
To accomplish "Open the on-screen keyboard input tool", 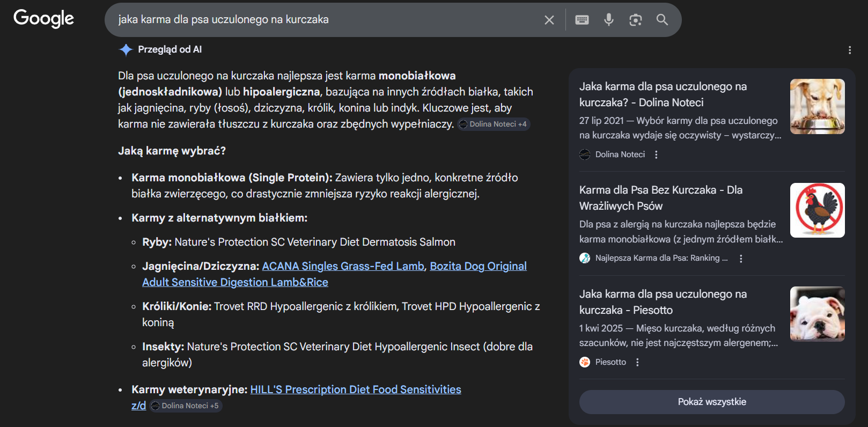I will coord(582,20).
